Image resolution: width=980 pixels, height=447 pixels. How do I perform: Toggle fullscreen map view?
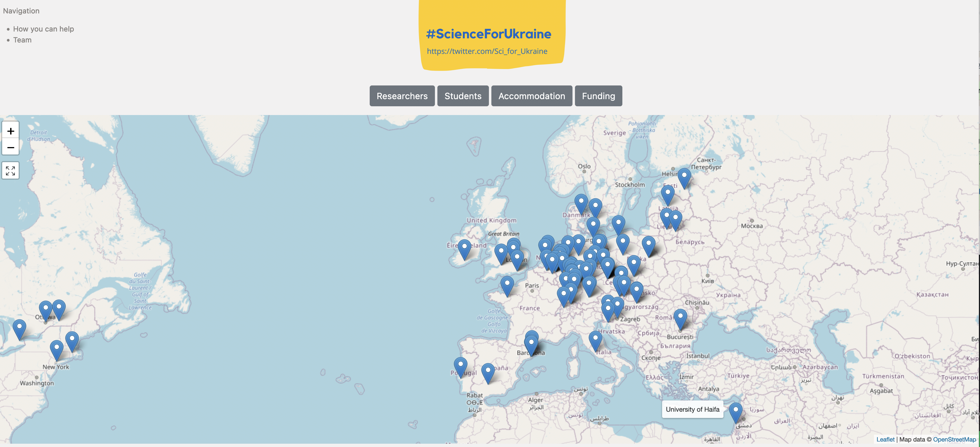(x=10, y=171)
